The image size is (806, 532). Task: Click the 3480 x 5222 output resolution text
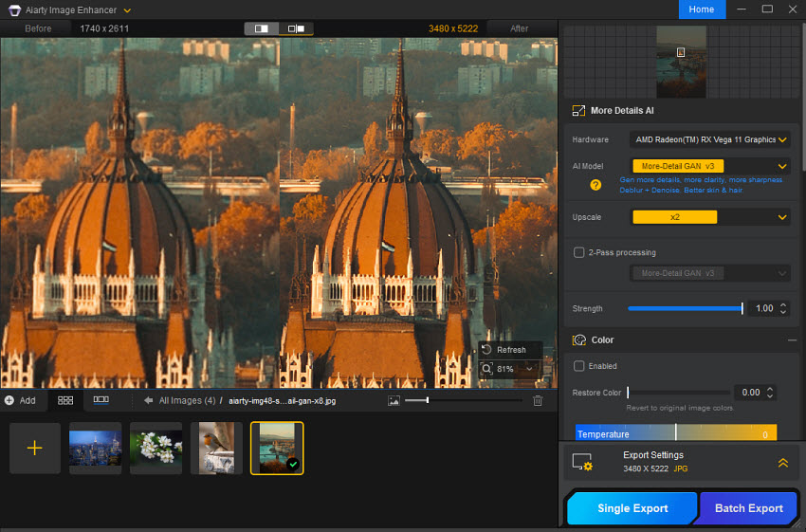pyautogui.click(x=453, y=28)
